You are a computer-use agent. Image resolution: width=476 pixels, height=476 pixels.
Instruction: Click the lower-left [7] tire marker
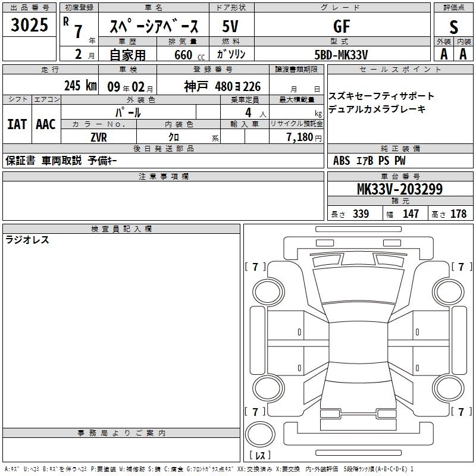tap(255, 412)
